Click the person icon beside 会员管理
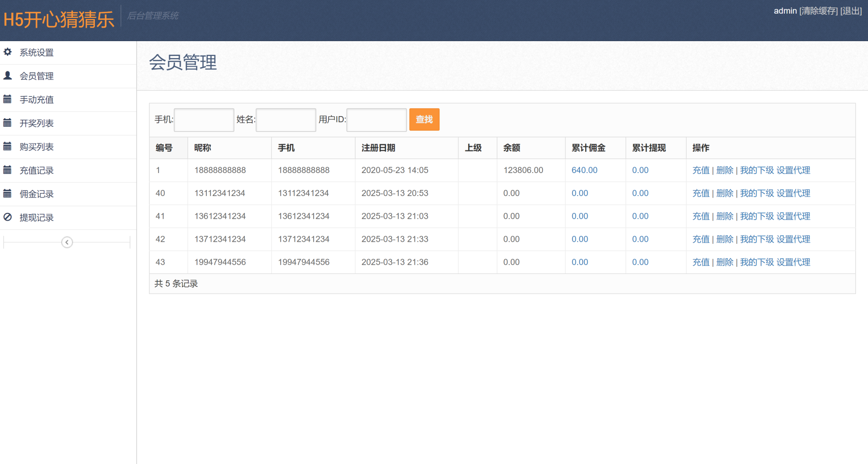This screenshot has width=868, height=464. 8,75
